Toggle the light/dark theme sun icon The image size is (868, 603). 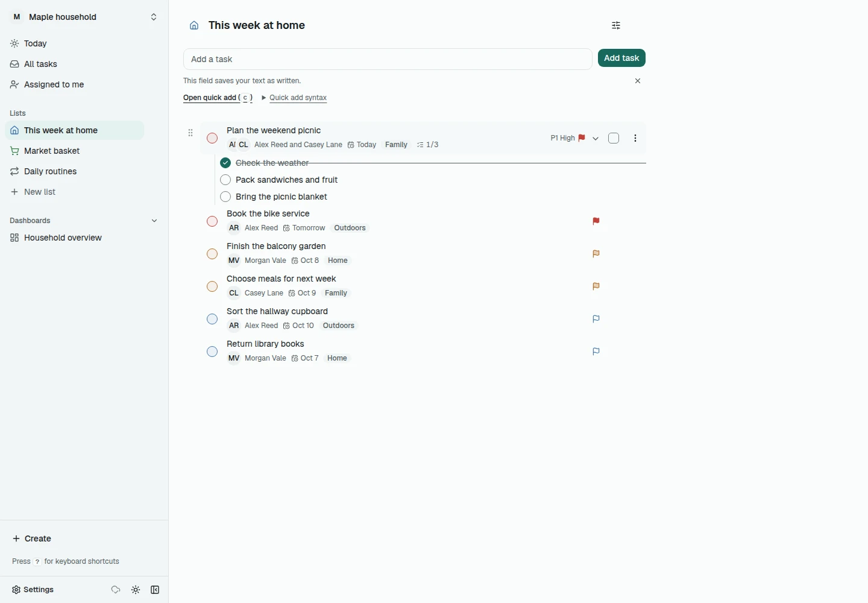pyautogui.click(x=136, y=590)
